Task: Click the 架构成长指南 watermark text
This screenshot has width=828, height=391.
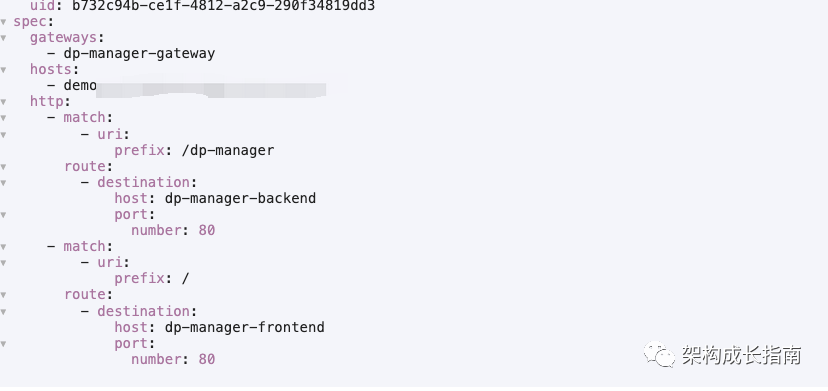Action: click(x=741, y=355)
